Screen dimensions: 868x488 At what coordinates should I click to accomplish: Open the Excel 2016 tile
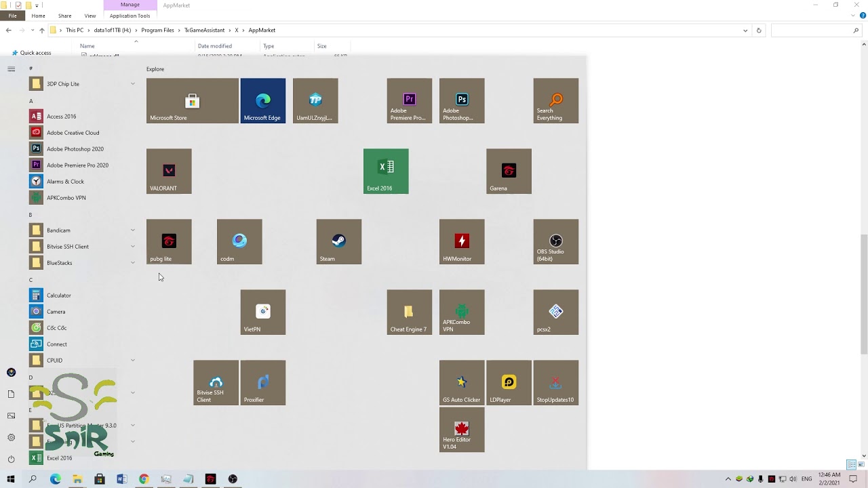coord(386,171)
